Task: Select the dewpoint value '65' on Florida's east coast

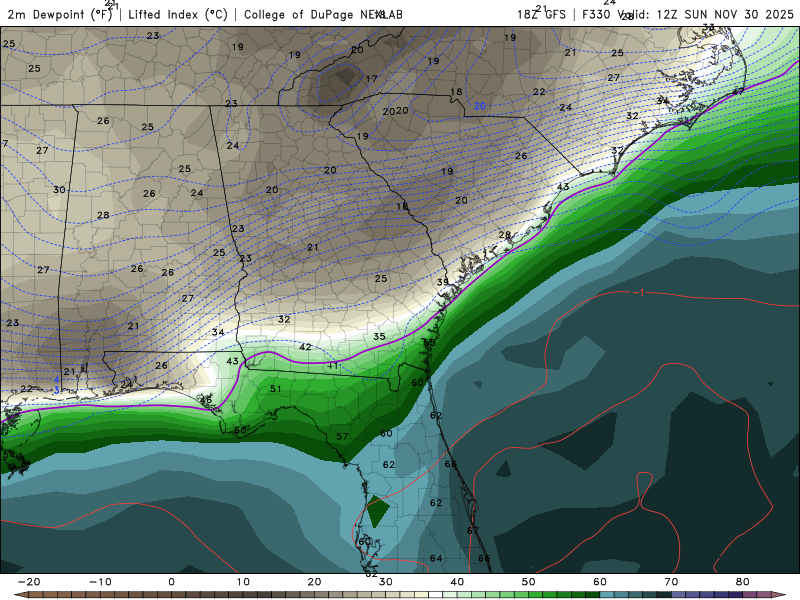Action: point(451,464)
